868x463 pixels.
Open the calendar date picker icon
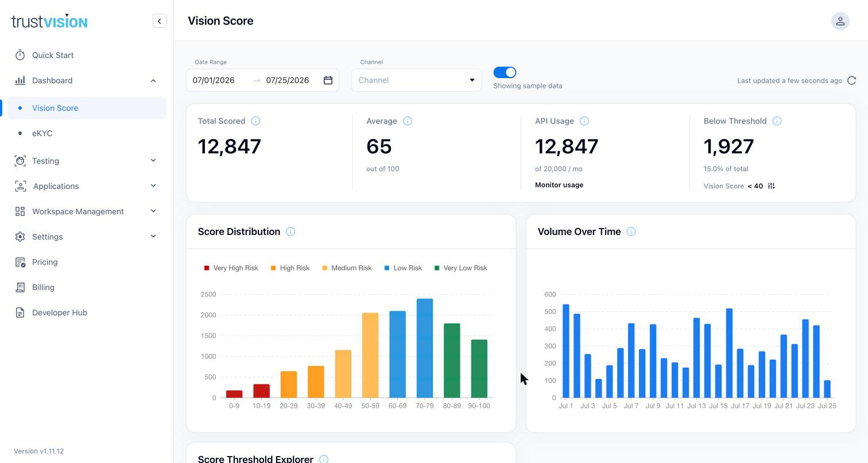pyautogui.click(x=328, y=80)
